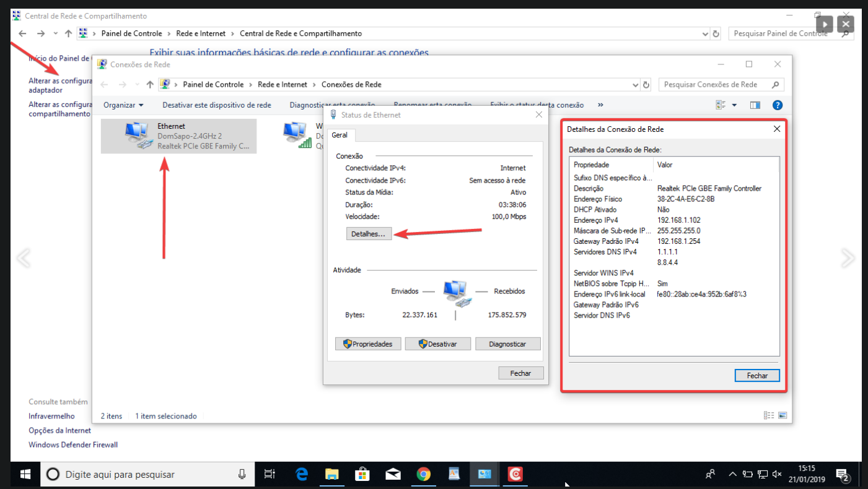Screen dimensions: 868x489
Task: Click the change view icon in Conexões de Rede
Action: [x=721, y=105]
